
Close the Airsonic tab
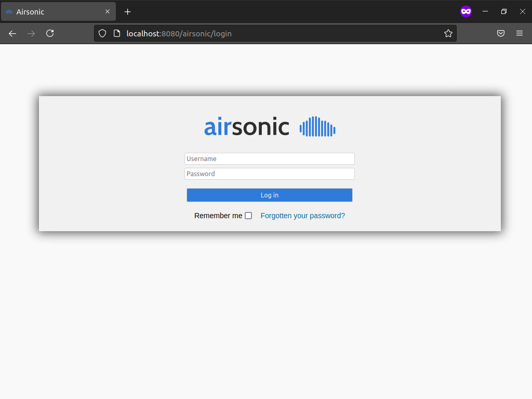108,11
